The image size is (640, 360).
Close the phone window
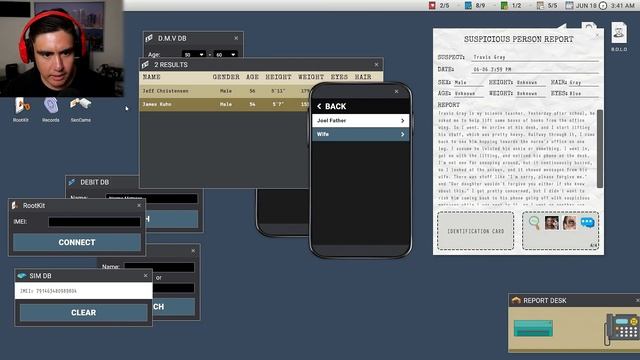tap(396, 91)
